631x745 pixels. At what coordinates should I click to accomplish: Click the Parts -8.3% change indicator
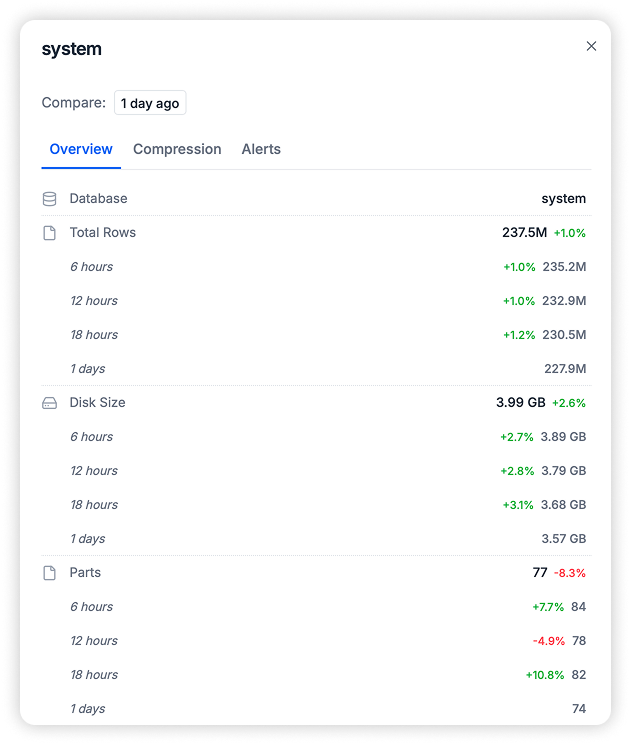(x=570, y=573)
